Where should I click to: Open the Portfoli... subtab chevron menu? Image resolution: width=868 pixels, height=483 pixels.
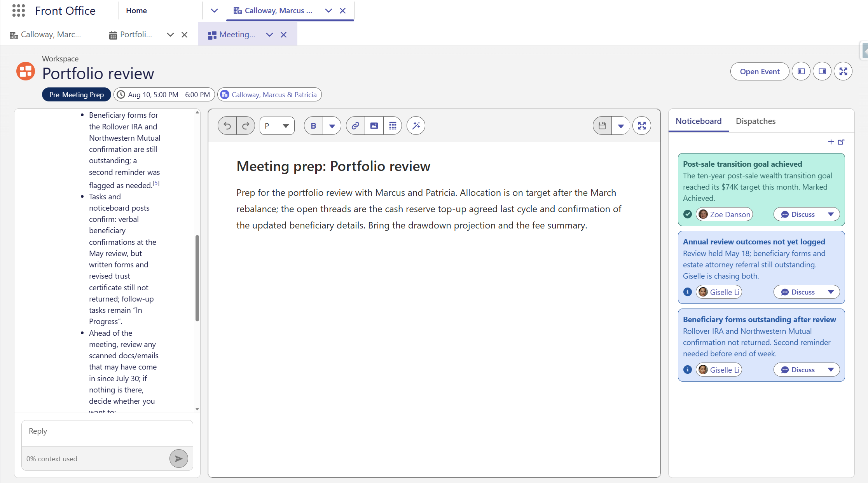coord(170,35)
